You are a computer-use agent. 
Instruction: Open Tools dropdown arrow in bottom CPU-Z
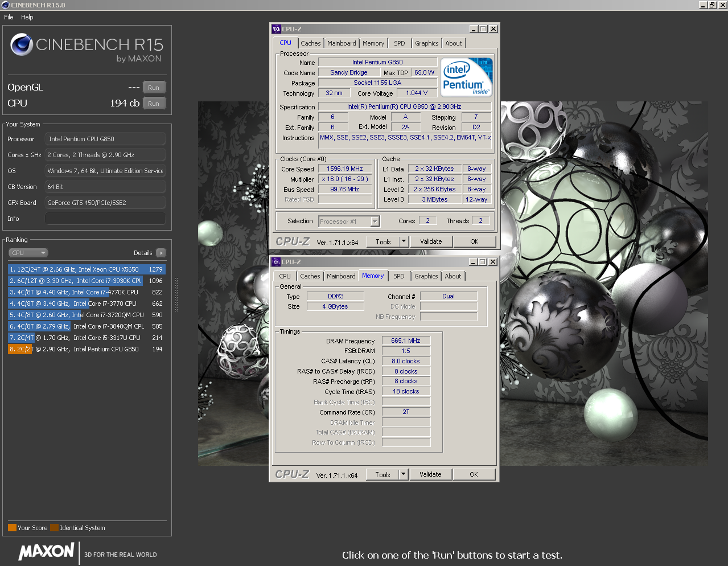[404, 474]
